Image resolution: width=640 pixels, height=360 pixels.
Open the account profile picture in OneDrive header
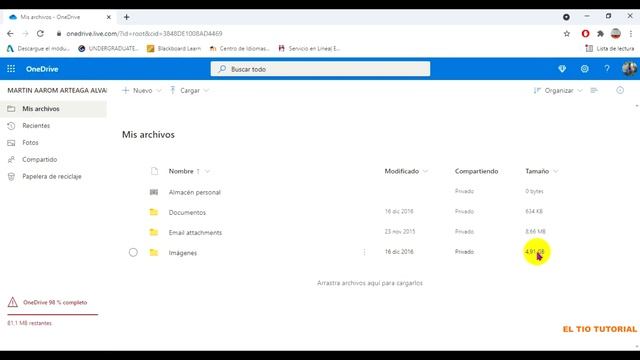pyautogui.click(x=629, y=69)
